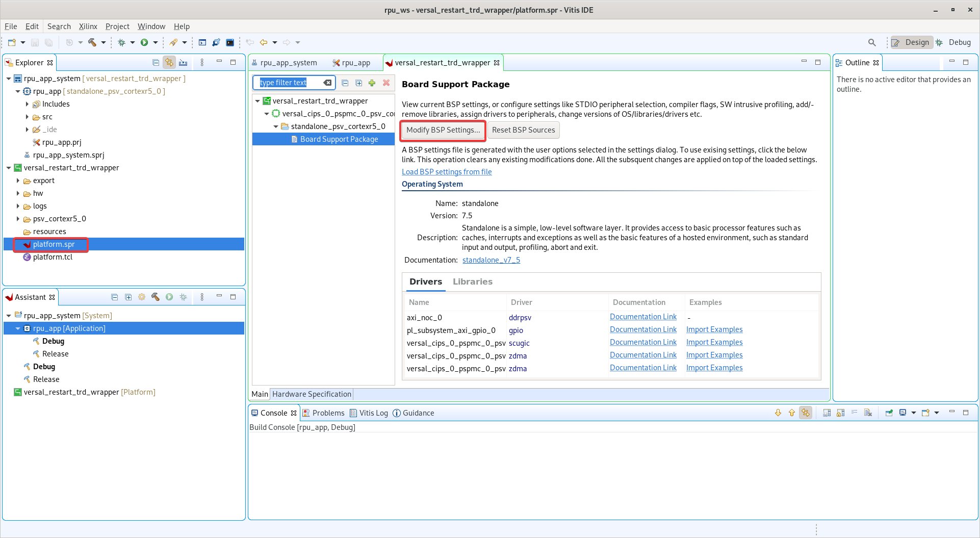
Task: Select versal_restart_trd_wrapper [Platform] in Assistant
Action: (89, 392)
